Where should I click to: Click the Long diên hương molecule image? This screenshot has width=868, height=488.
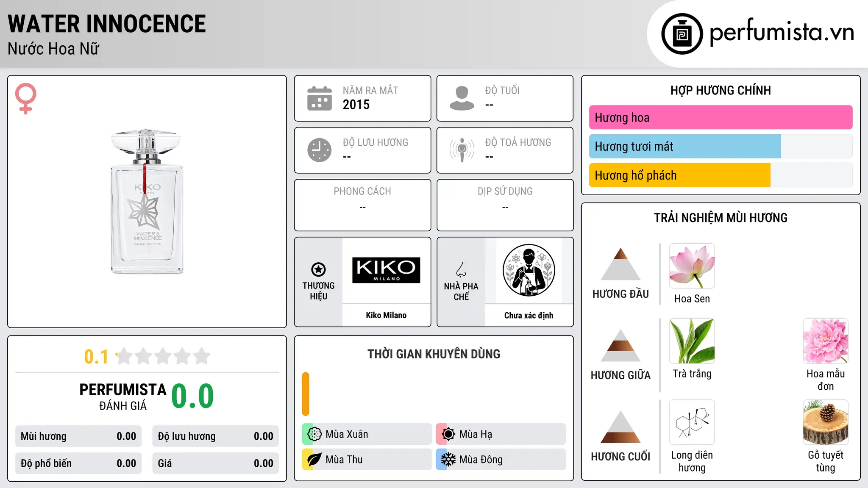[x=692, y=422]
